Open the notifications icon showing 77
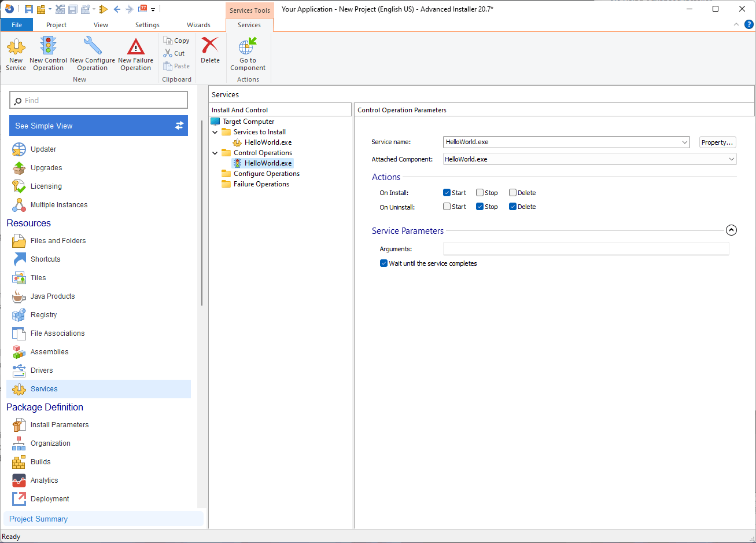Viewport: 756px width, 543px height. 142,9
